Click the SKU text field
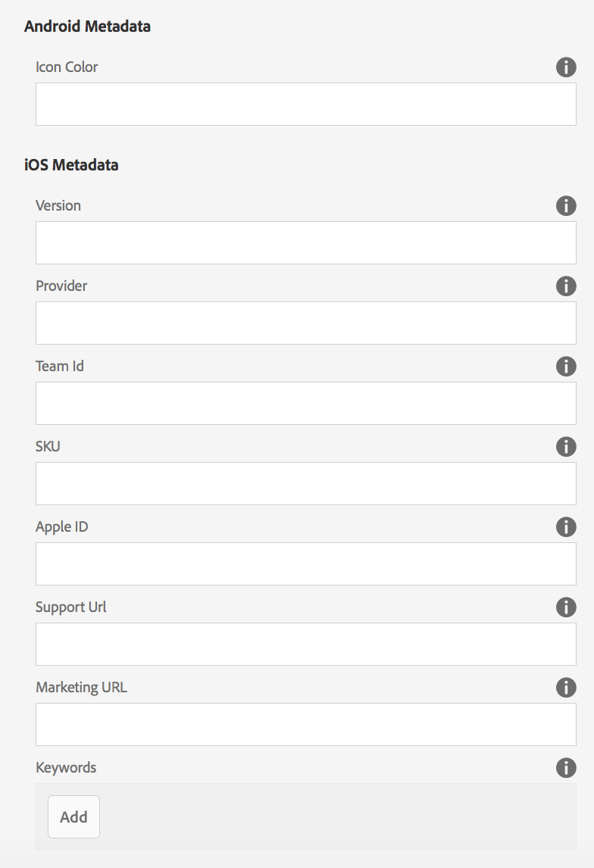Viewport: 594px width, 868px height. pyautogui.click(x=305, y=483)
